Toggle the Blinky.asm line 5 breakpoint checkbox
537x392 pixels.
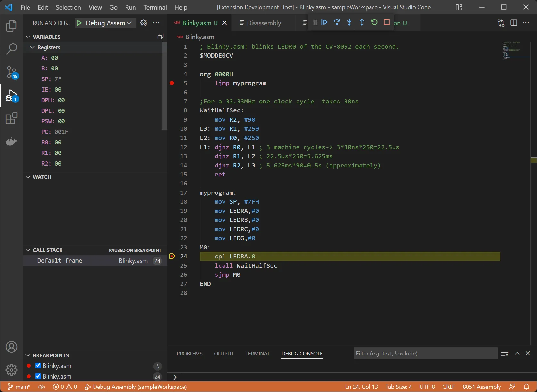click(x=38, y=365)
